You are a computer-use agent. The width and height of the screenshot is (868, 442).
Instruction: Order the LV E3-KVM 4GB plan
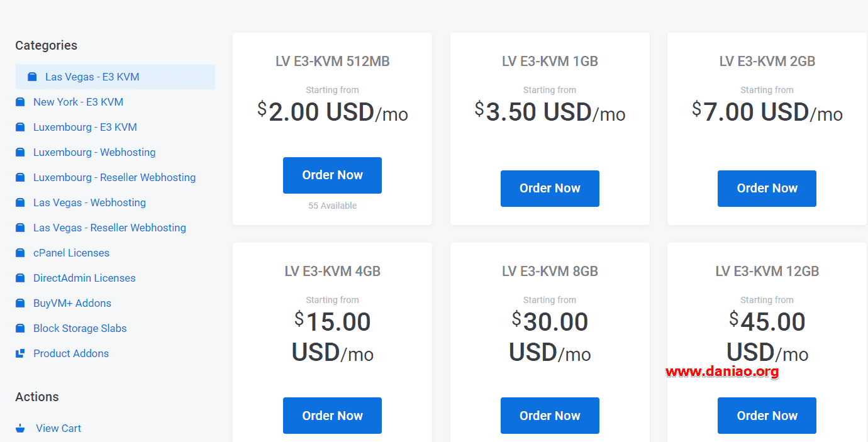(x=332, y=416)
